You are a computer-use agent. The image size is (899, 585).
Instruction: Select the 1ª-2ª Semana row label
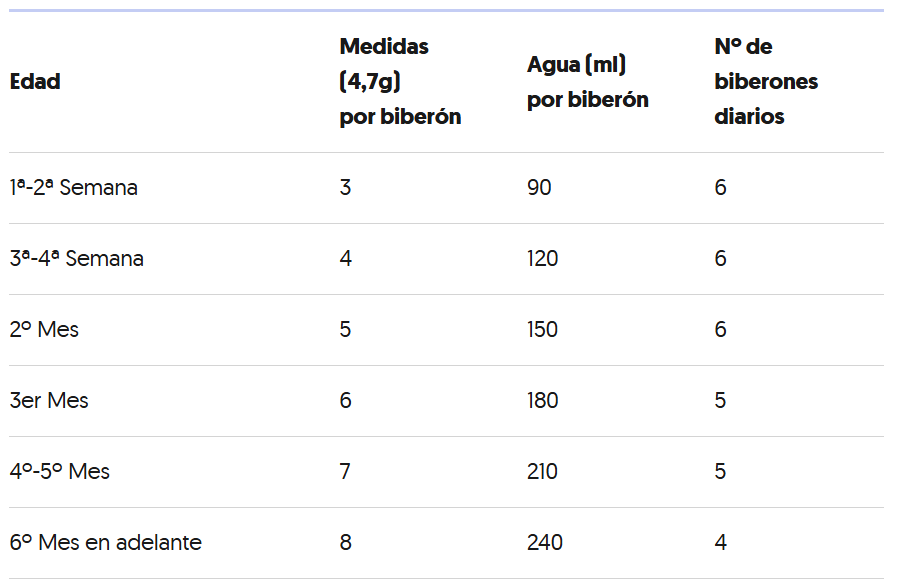click(74, 188)
